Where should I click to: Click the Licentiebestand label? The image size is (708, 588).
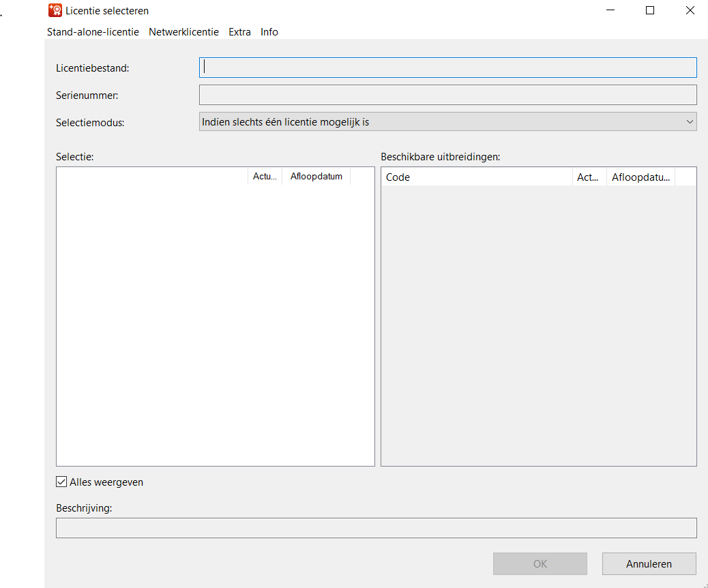tap(93, 68)
